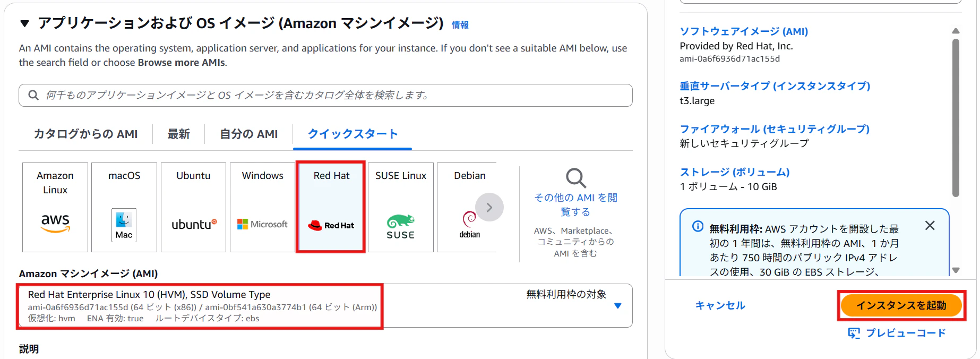
Task: Select the Amazon Linux AWS logo tile
Action: (x=55, y=207)
